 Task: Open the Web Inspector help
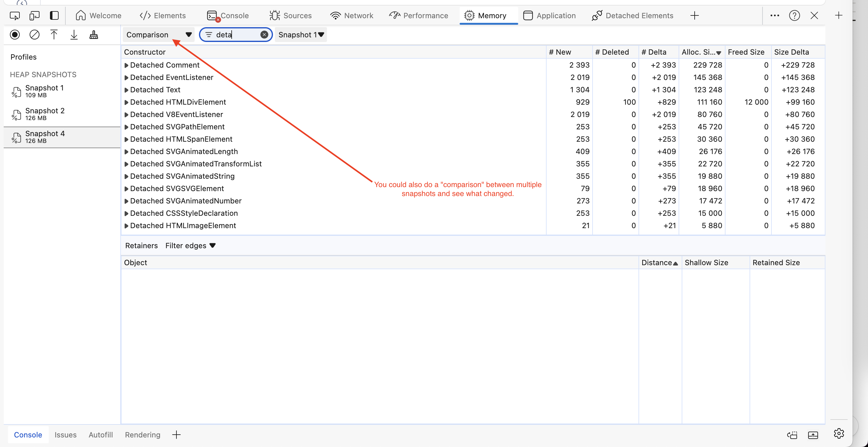(795, 15)
